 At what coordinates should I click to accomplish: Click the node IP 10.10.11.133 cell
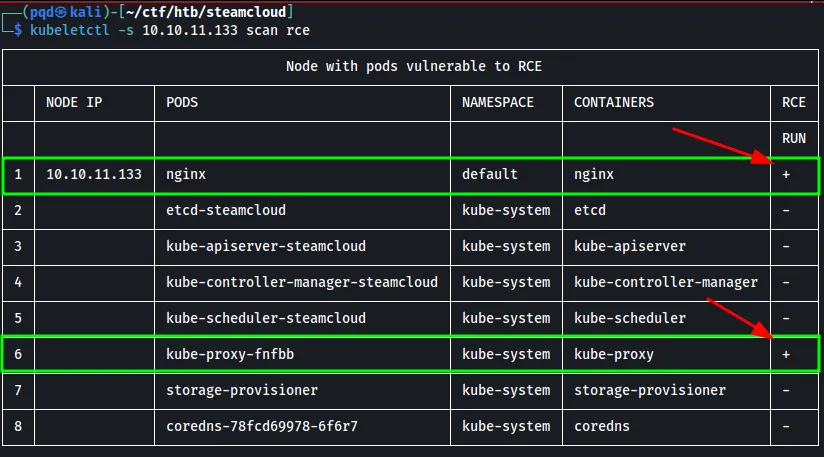coord(94,174)
